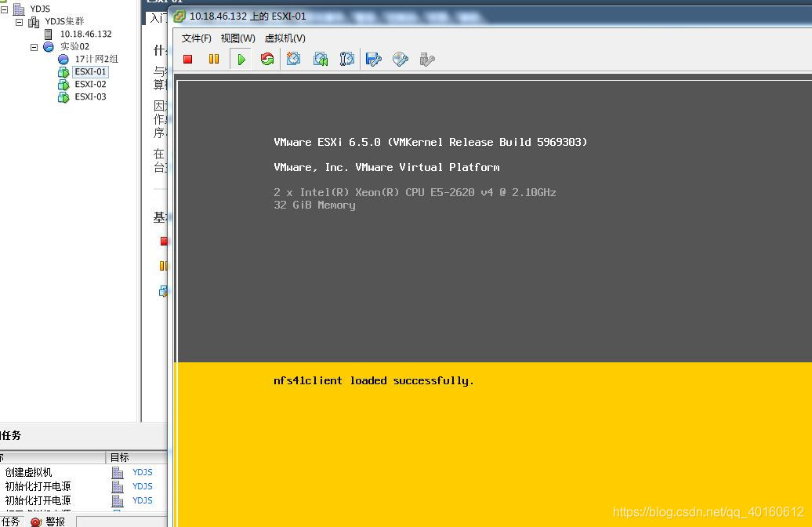Revert to the current snapshot icon
Viewport: 812px width, 527px height.
coord(321,59)
